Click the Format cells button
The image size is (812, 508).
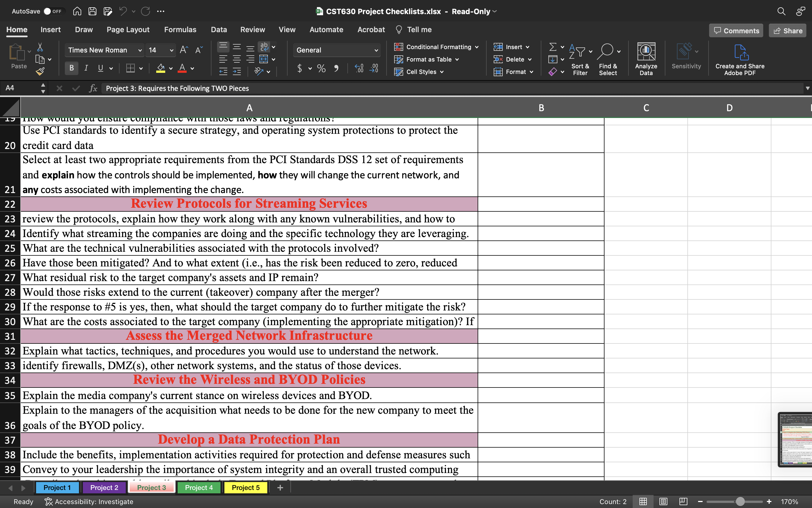pos(513,72)
